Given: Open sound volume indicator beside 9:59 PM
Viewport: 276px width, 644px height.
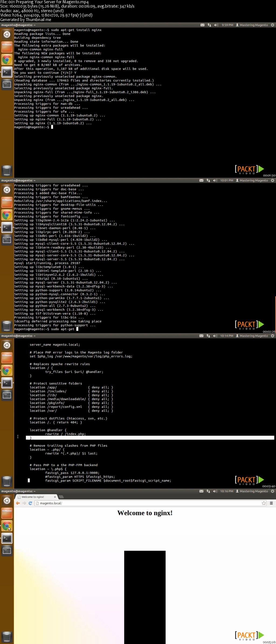Looking at the screenshot, I should click(216, 25).
